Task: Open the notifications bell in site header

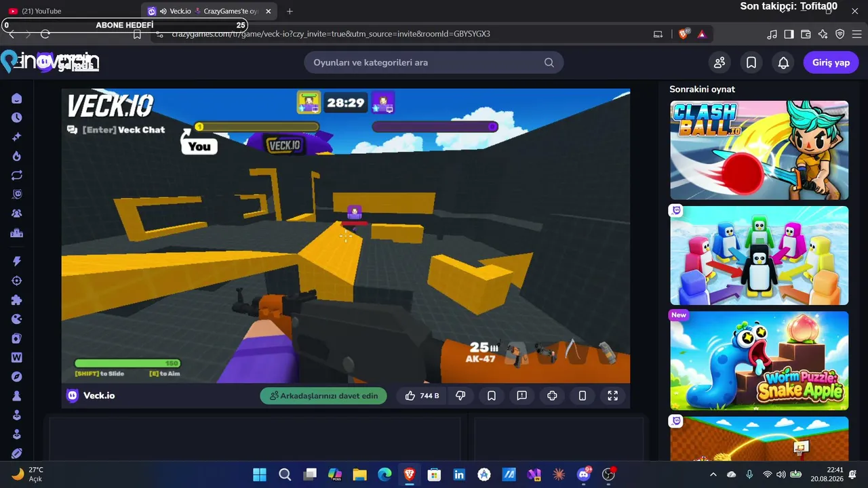Action: pyautogui.click(x=783, y=62)
